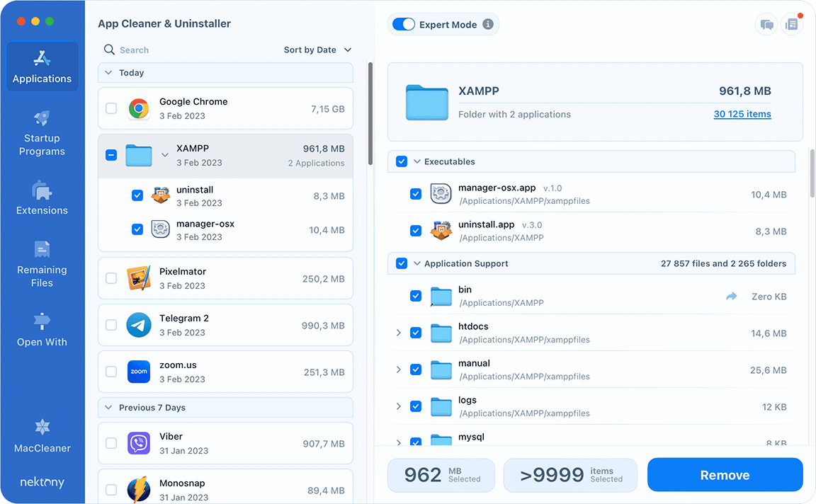Click the Extensions puzzle piece icon

click(42, 190)
